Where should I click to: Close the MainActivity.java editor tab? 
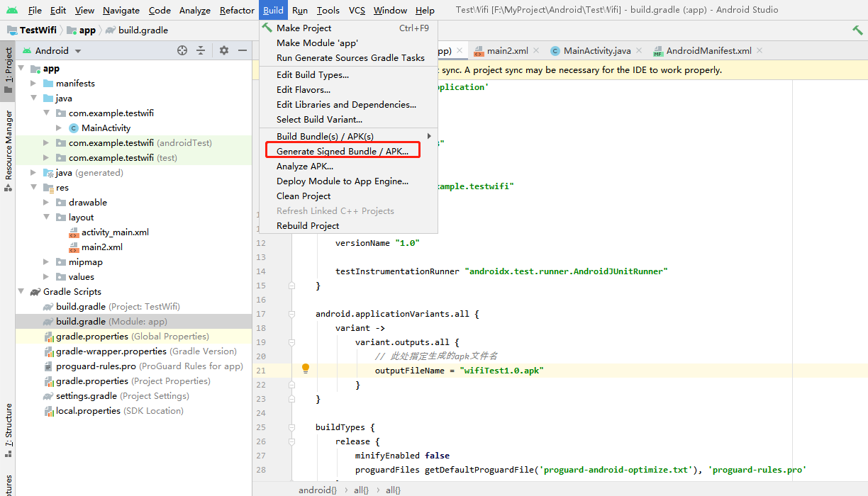point(638,51)
